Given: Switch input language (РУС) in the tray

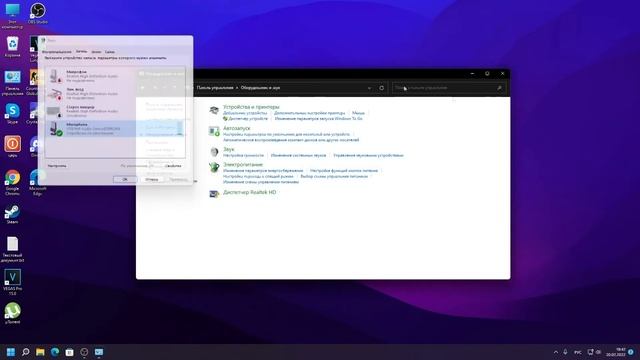Looking at the screenshot, I should [x=578, y=352].
